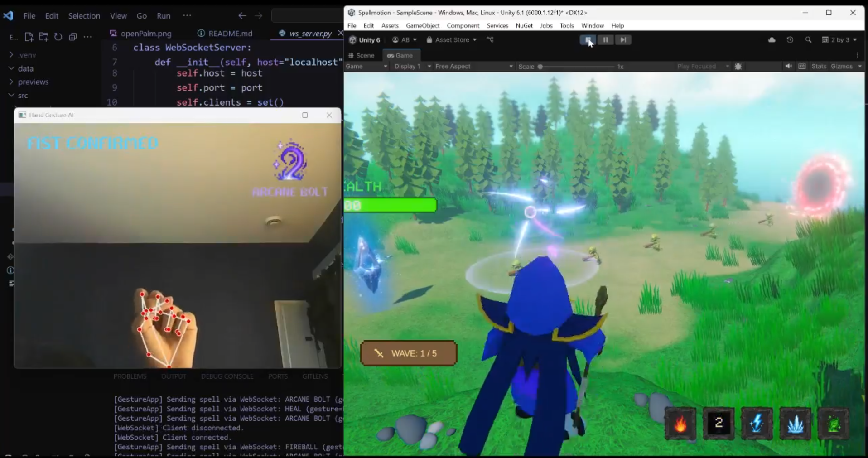Open the GameObject menu in Unity
Image resolution: width=868 pixels, height=458 pixels.
[x=422, y=26]
